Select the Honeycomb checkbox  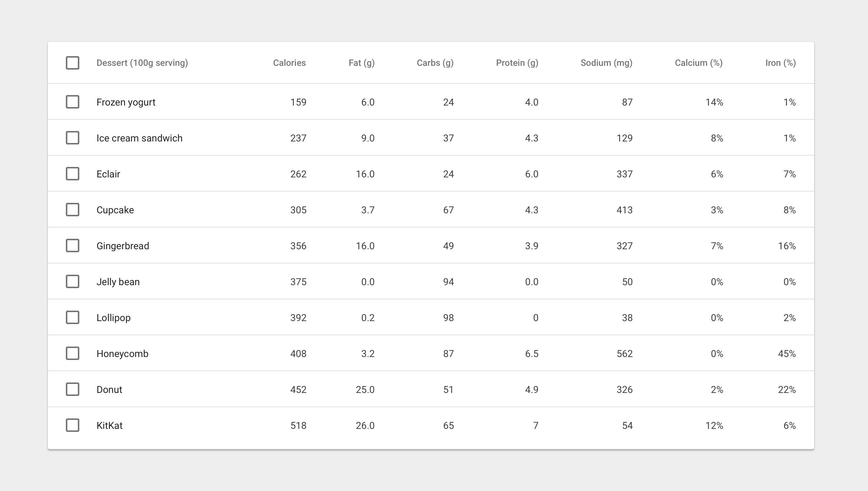[73, 353]
